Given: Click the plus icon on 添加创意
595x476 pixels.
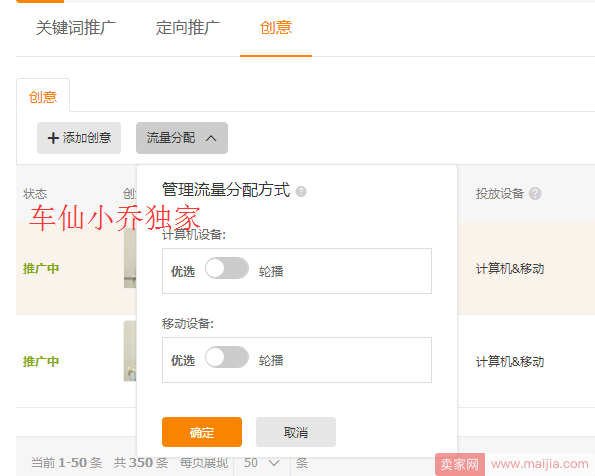Looking at the screenshot, I should (53, 138).
